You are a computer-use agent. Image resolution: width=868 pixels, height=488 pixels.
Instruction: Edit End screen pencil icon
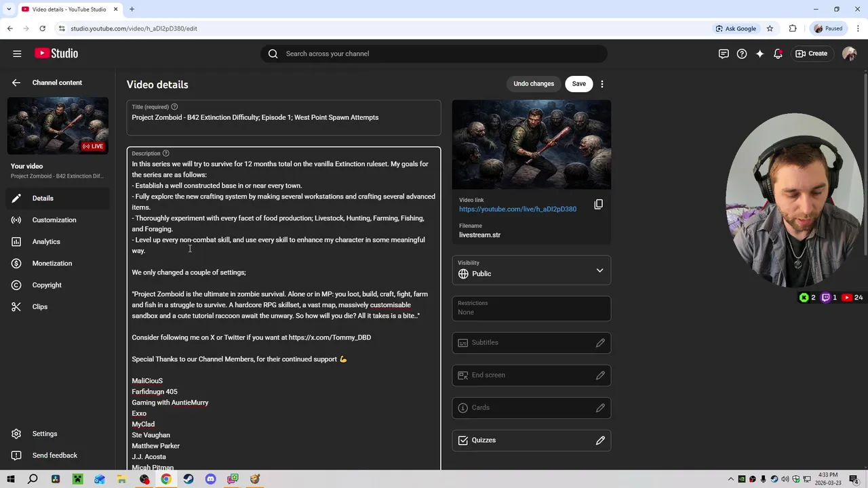click(600, 375)
